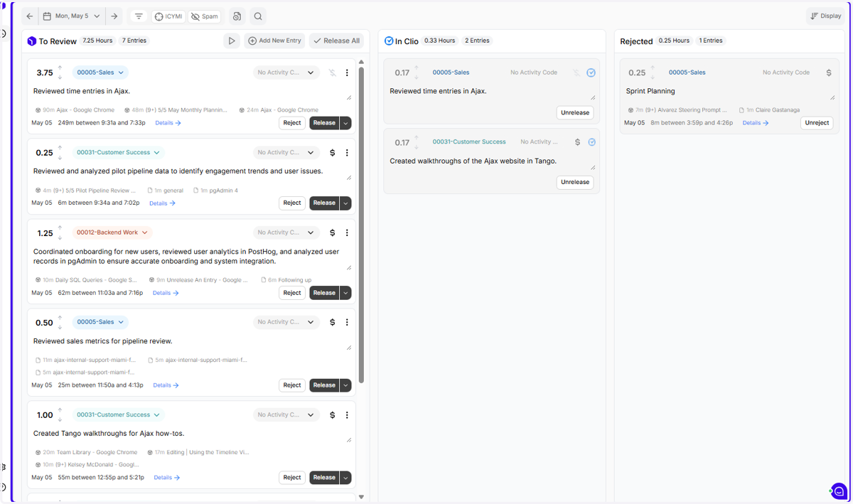The width and height of the screenshot is (853, 504).
Task: Open the 00031-Customer Success dropdown on the 0.25 entry
Action: coord(119,152)
